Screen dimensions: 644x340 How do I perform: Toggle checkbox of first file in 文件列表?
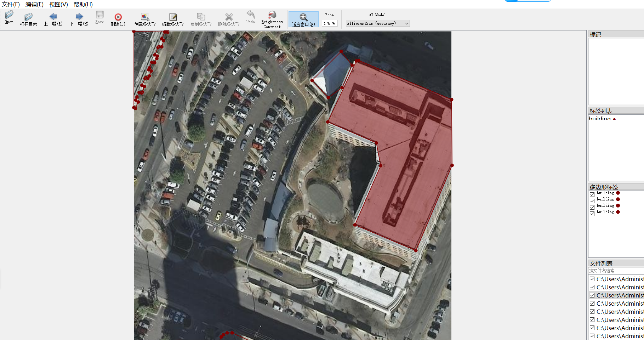pos(592,279)
